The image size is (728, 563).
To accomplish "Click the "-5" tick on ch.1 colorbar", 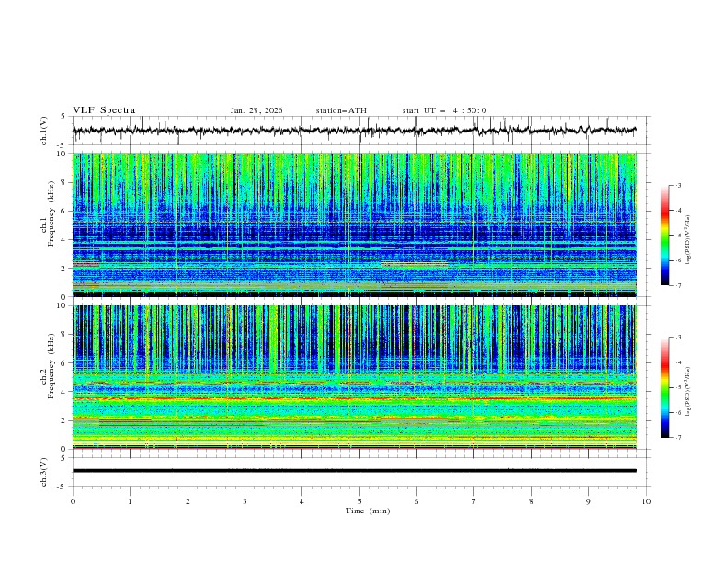I will (x=678, y=236).
